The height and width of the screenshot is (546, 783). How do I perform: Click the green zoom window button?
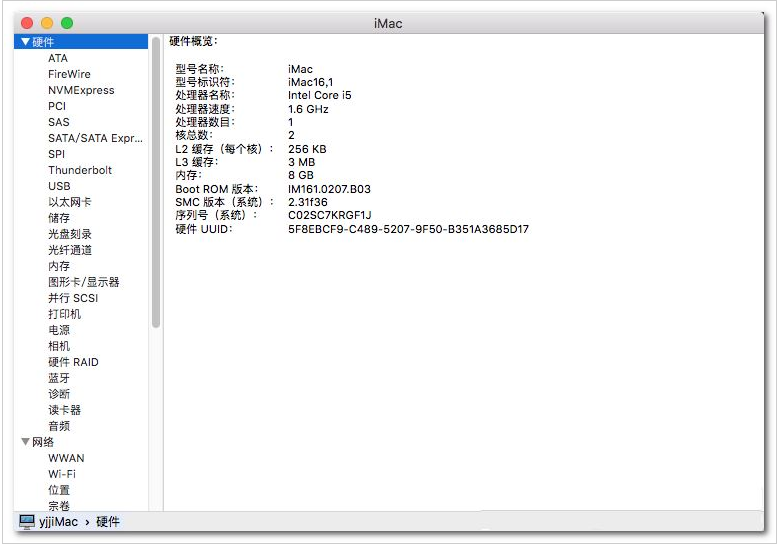point(67,22)
